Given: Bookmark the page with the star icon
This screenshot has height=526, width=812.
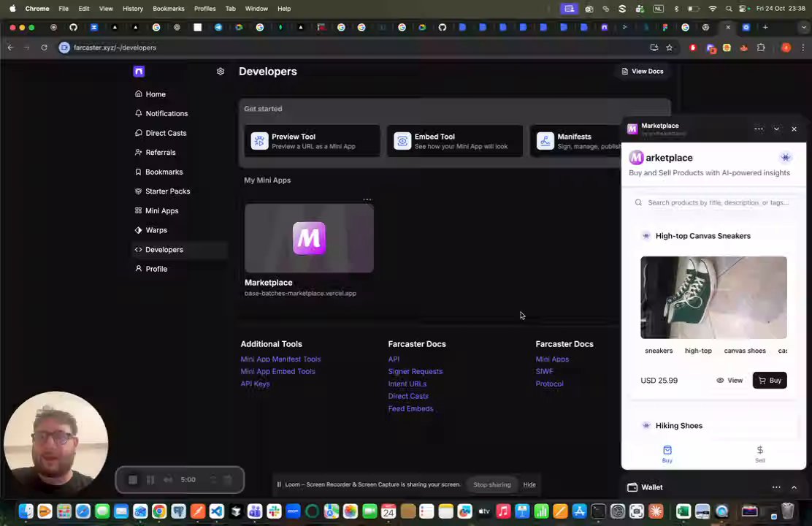Looking at the screenshot, I should pyautogui.click(x=669, y=47).
